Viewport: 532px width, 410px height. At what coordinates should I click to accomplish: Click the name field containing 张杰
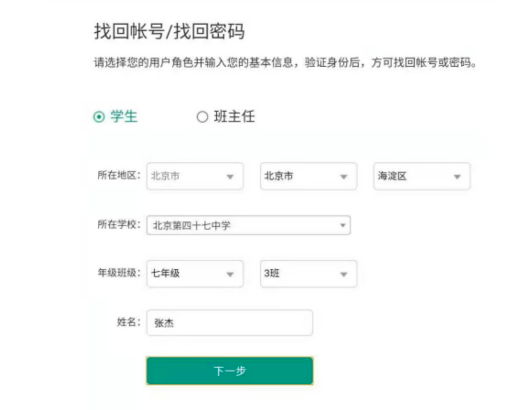[x=230, y=323]
